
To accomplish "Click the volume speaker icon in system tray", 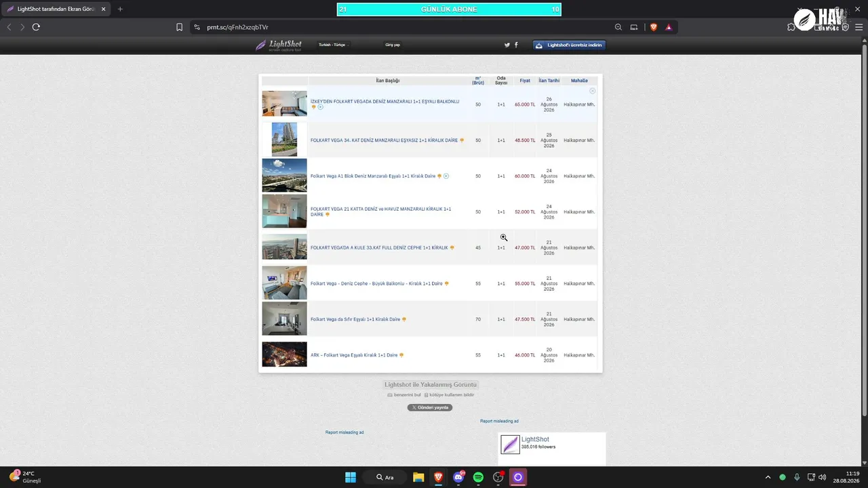I will (x=823, y=477).
